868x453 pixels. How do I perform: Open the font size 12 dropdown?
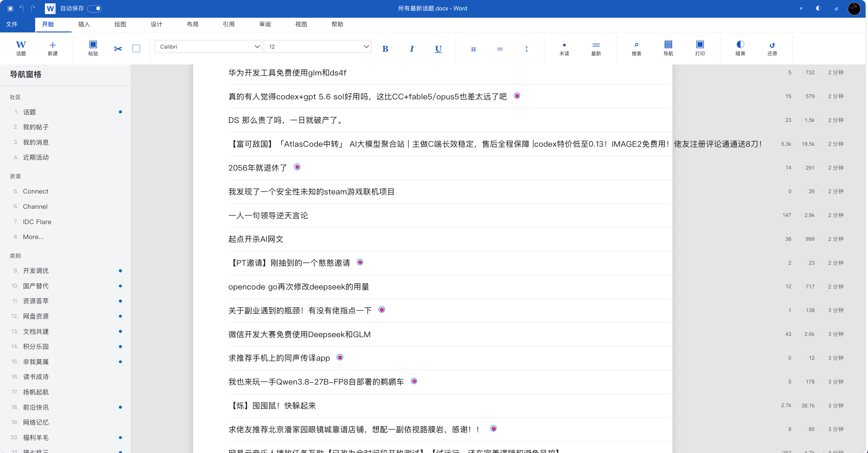coord(317,46)
